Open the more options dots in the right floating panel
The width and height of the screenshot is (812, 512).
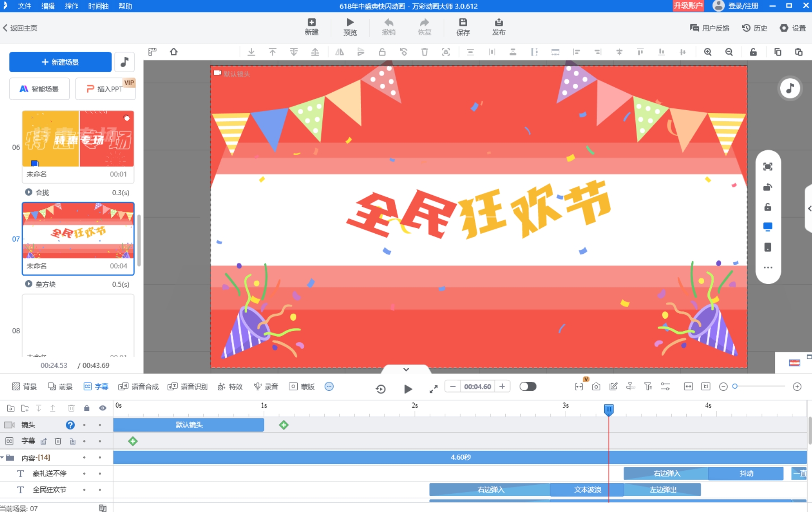(768, 268)
